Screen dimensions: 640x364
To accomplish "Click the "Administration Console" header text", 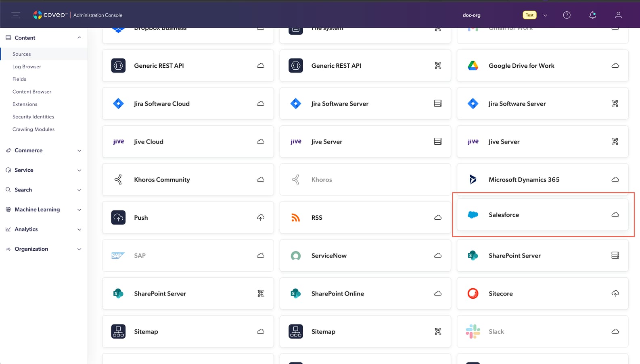I will [x=98, y=15].
